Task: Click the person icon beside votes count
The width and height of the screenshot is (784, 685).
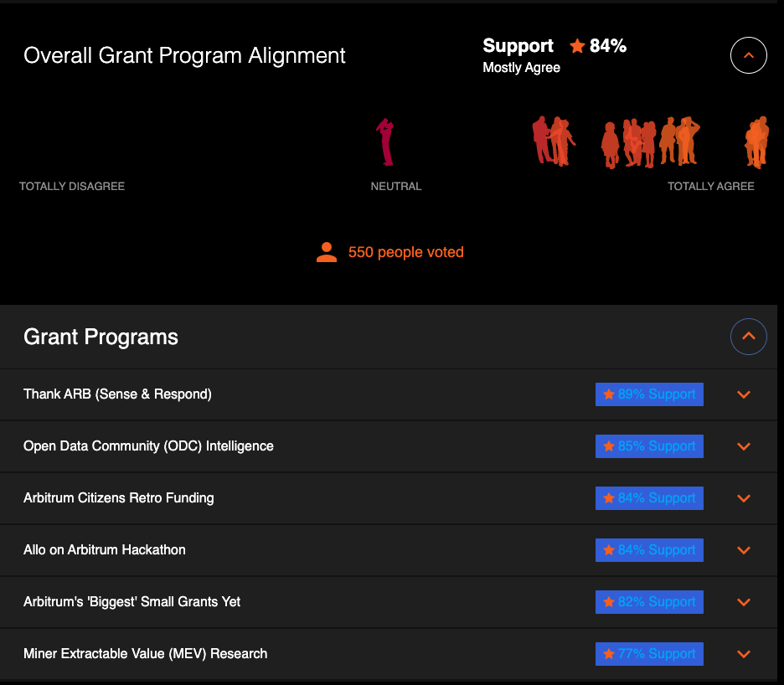Action: 327,252
